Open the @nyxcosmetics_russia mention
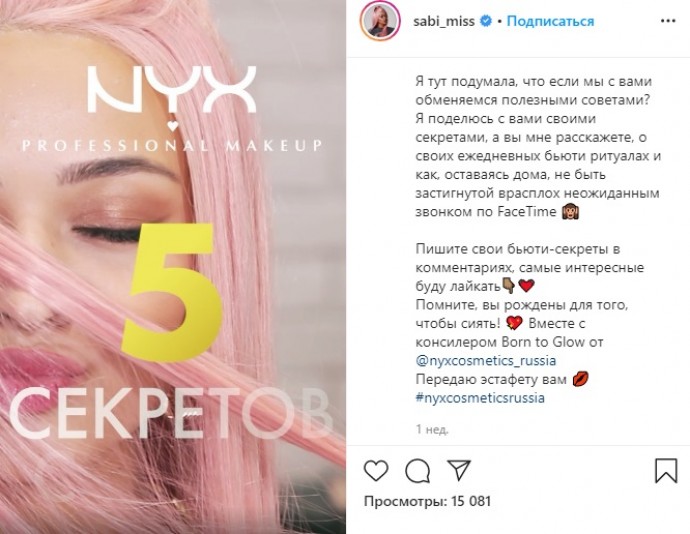Viewport: 690px width, 534px height. [x=486, y=361]
